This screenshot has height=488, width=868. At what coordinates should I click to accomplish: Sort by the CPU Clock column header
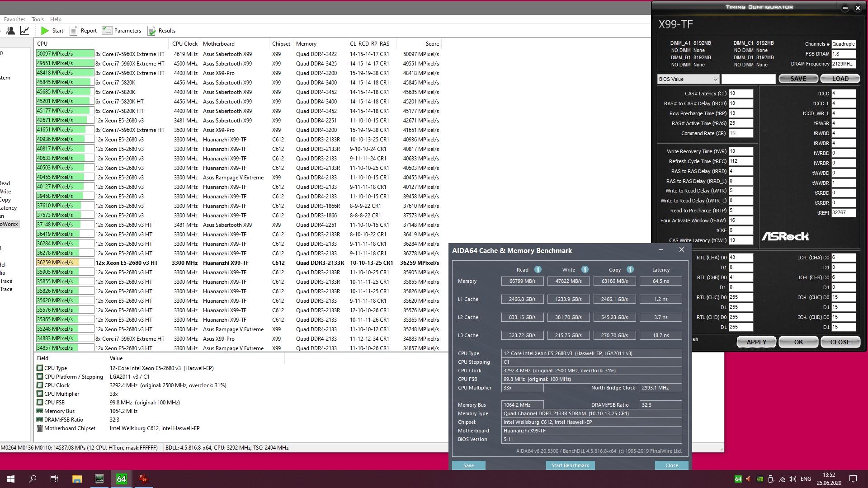pos(184,44)
